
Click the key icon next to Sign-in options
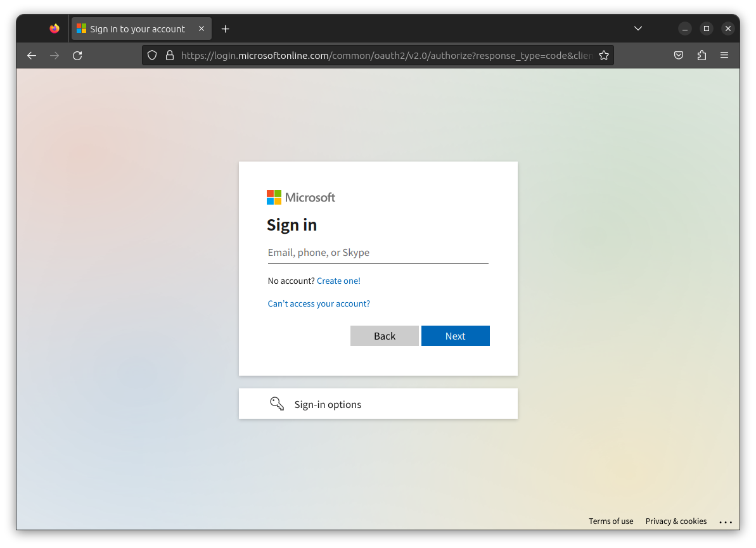277,403
